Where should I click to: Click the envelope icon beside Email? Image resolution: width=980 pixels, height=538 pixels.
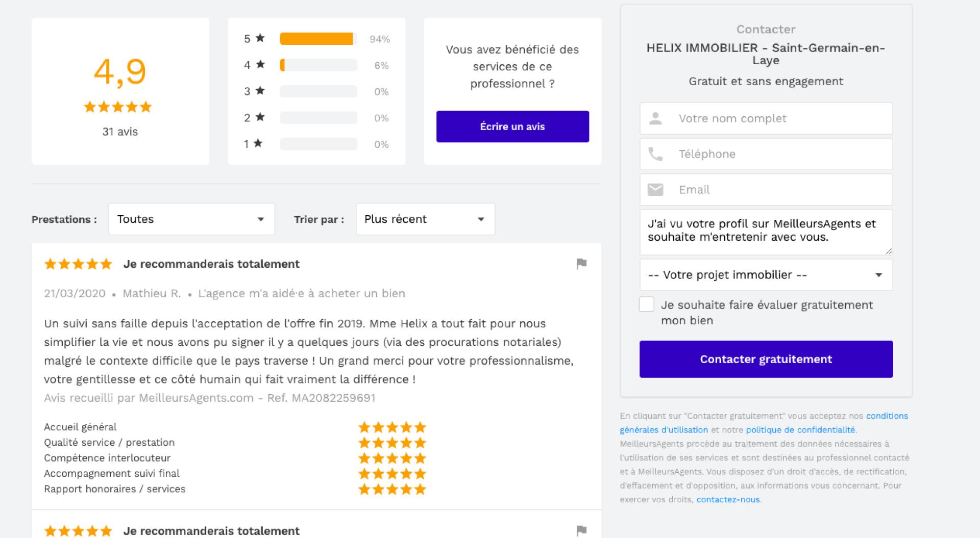[x=655, y=190]
